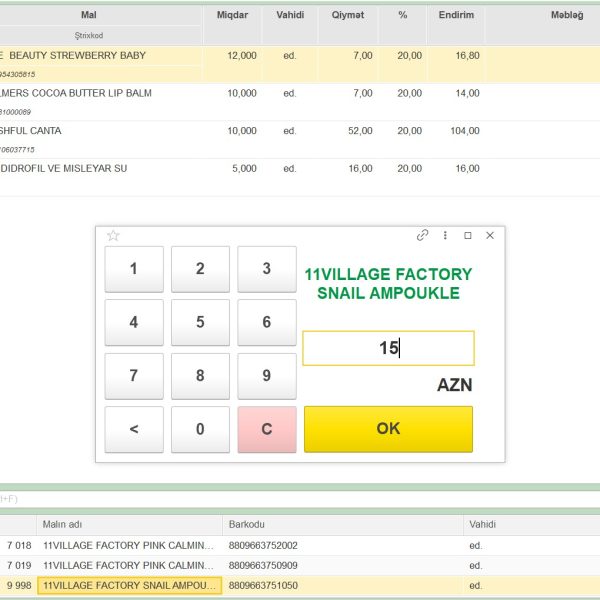Tap digit 2 on the keypad
Image resolution: width=600 pixels, height=600 pixels.
(x=201, y=269)
